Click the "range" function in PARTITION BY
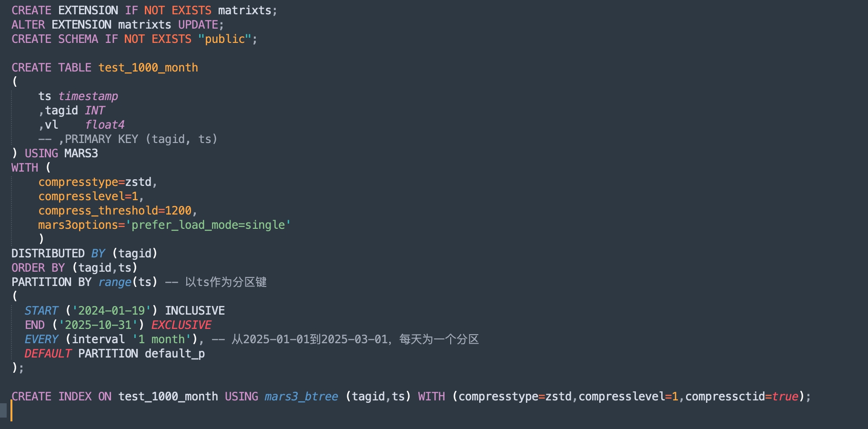Image resolution: width=868 pixels, height=429 pixels. click(x=114, y=282)
